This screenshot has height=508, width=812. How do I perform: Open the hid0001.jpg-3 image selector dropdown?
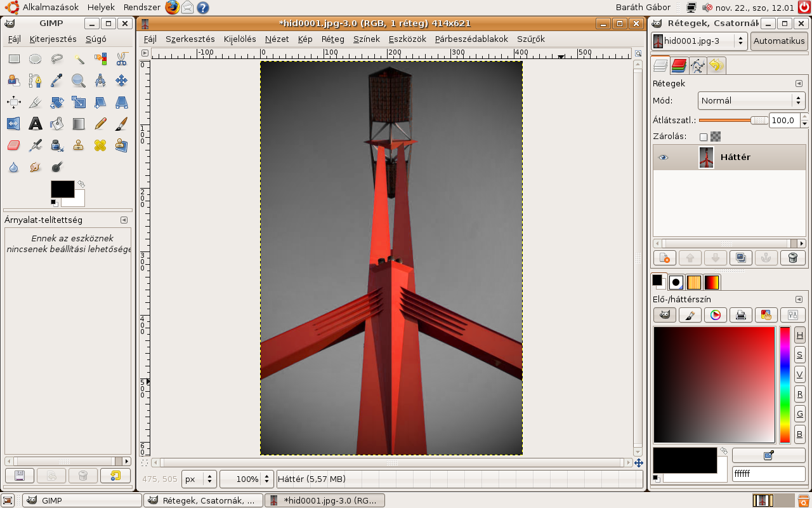pyautogui.click(x=699, y=41)
